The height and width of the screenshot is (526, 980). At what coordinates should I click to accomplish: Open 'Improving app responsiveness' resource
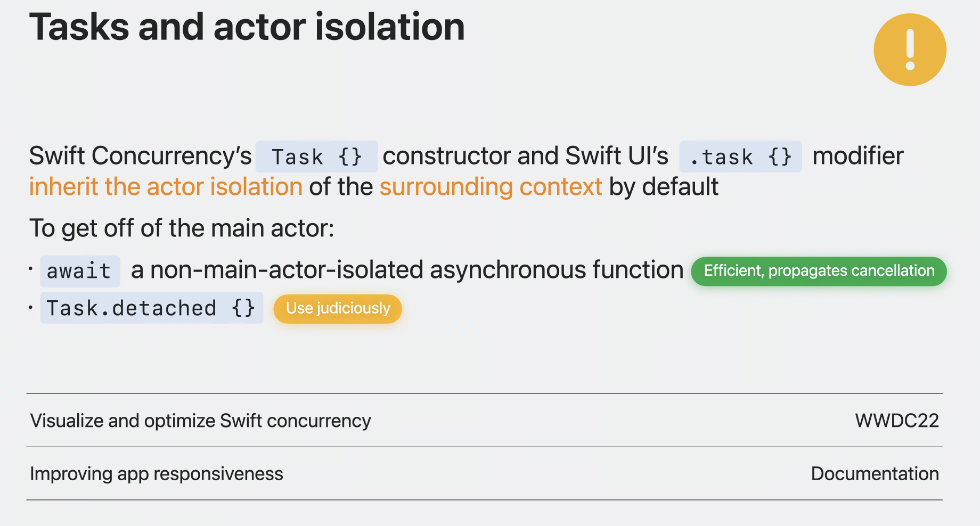click(157, 474)
